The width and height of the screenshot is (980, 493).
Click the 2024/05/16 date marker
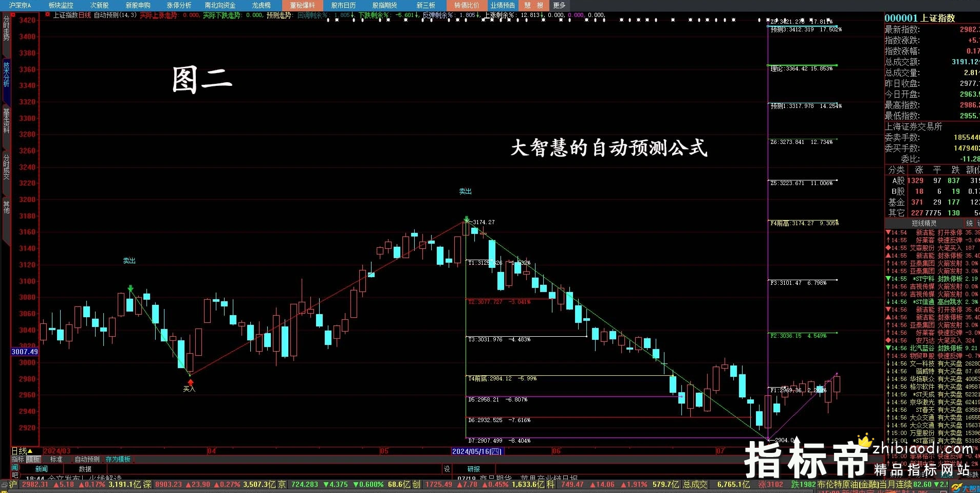click(x=477, y=451)
